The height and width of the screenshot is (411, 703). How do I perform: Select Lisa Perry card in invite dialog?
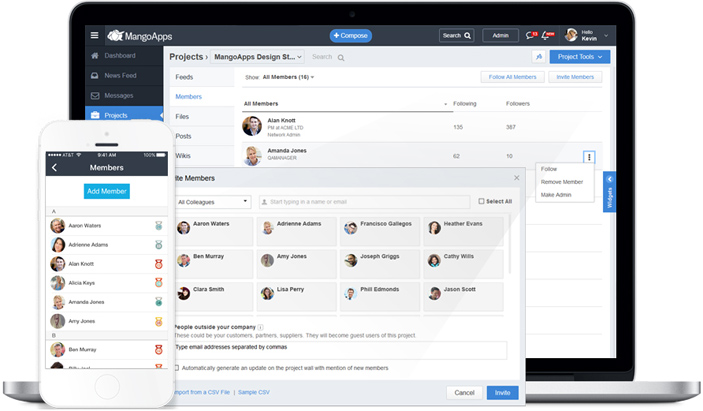tap(296, 297)
